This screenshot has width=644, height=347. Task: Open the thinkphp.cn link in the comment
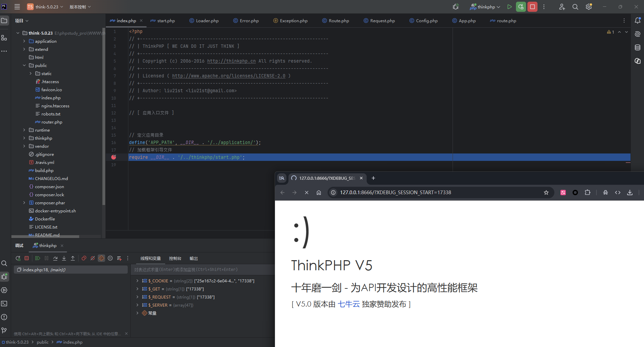(x=231, y=61)
